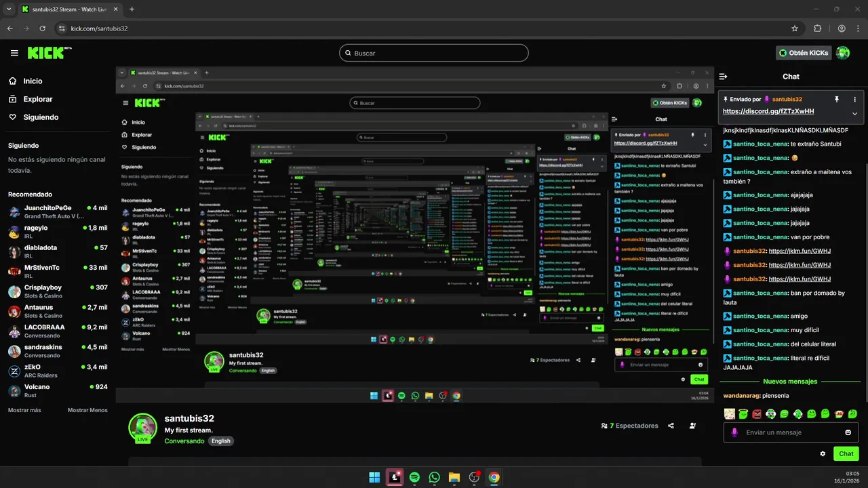Open the hamburger sidebar menu
Image resolution: width=868 pixels, height=488 pixels.
tap(14, 53)
